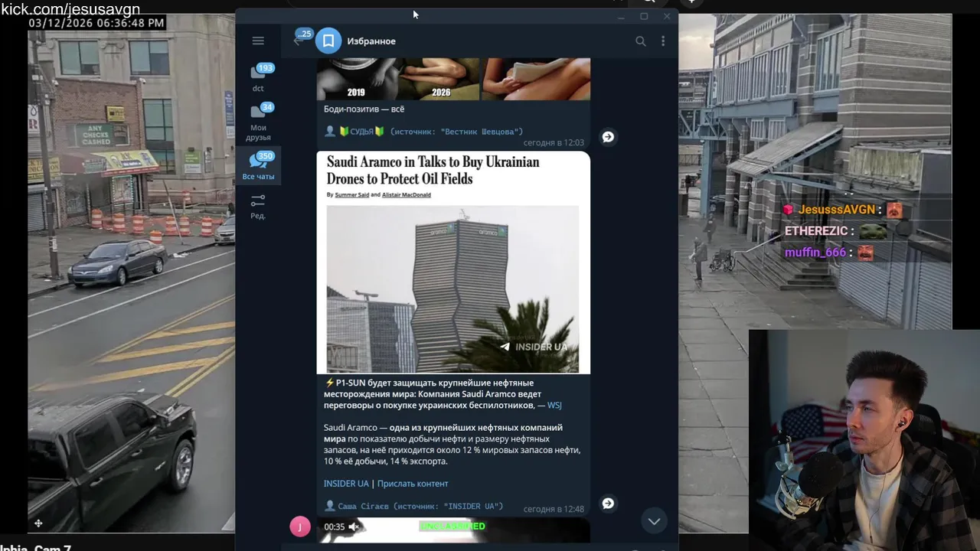Open the Telegram hamburger menu
Image resolution: width=980 pixels, height=551 pixels.
tap(258, 41)
